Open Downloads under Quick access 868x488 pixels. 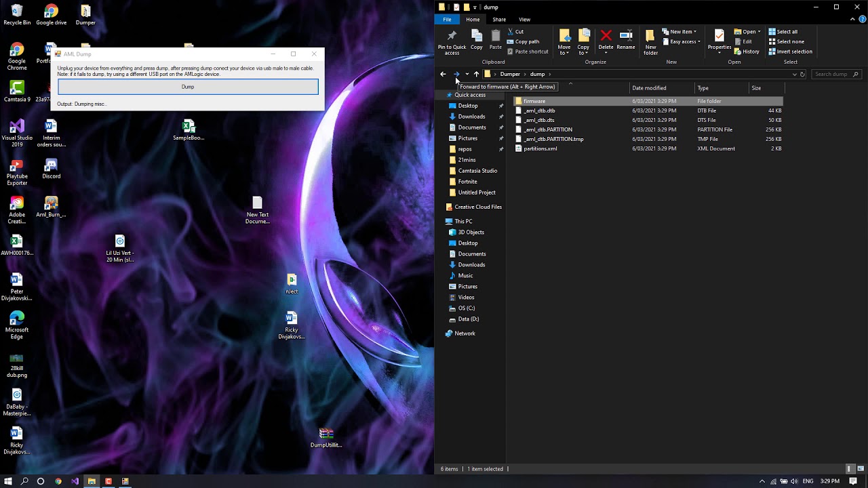coord(471,117)
